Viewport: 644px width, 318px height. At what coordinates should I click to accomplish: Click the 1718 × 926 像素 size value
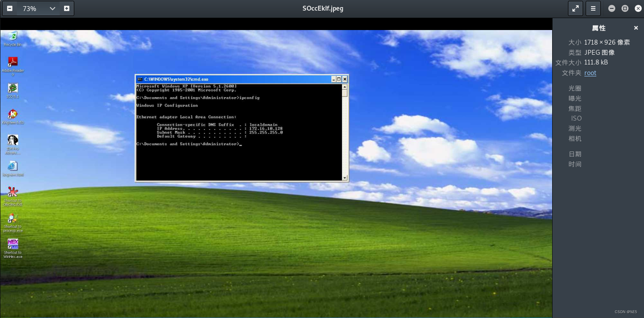coord(607,42)
